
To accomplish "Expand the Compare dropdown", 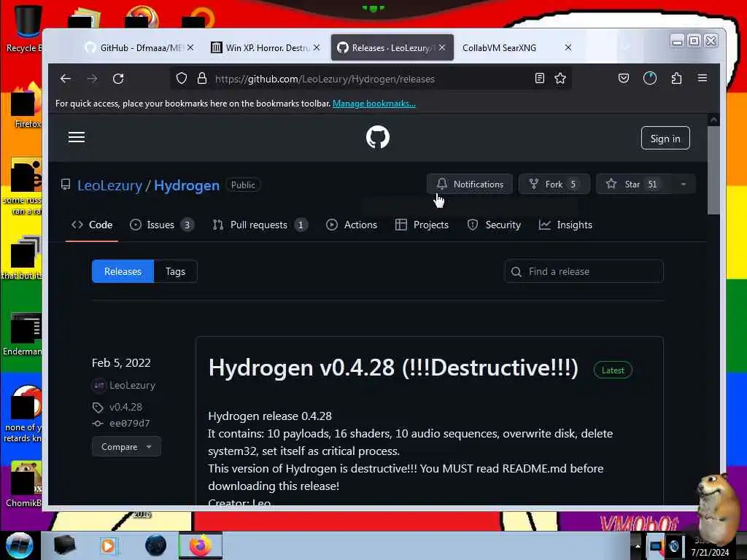I will (126, 447).
